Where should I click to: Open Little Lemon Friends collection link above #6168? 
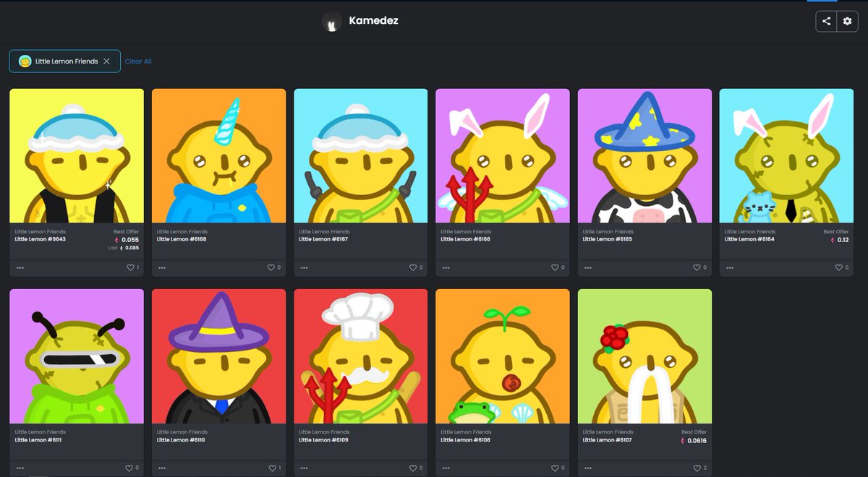(182, 231)
